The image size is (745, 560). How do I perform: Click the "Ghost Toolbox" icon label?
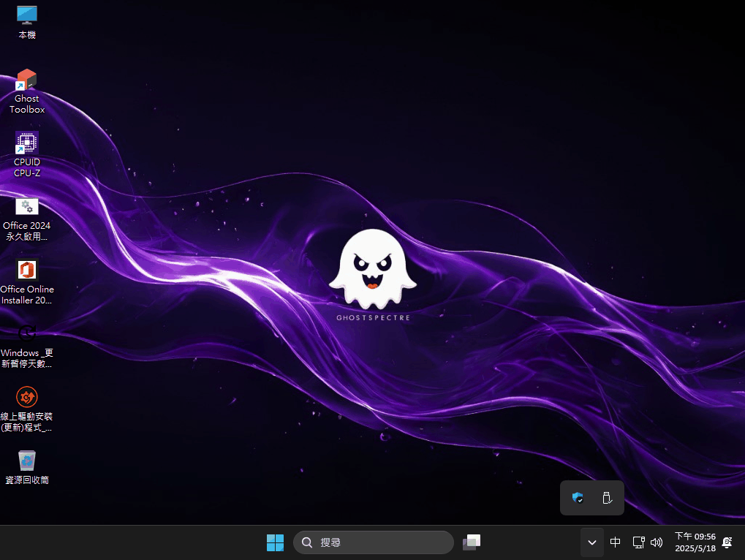coord(27,104)
